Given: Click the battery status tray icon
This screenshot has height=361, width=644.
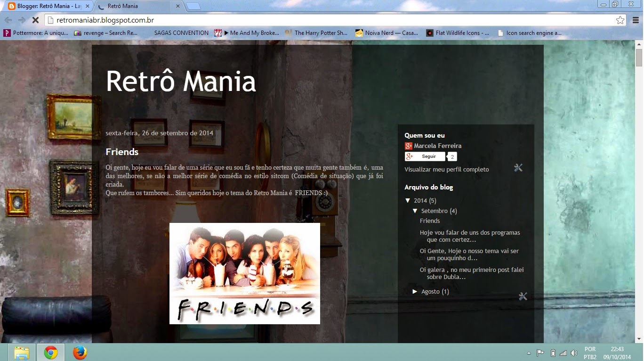Looking at the screenshot, I should 553,353.
